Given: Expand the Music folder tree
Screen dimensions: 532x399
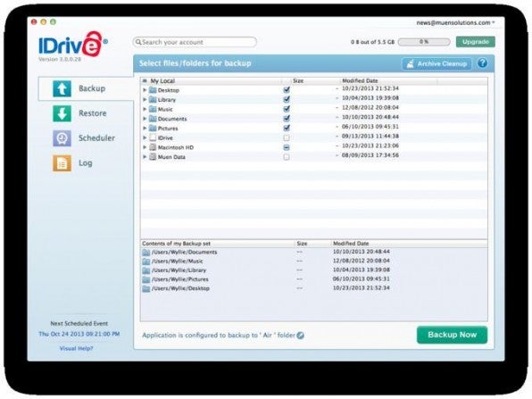Looking at the screenshot, I should pos(145,109).
